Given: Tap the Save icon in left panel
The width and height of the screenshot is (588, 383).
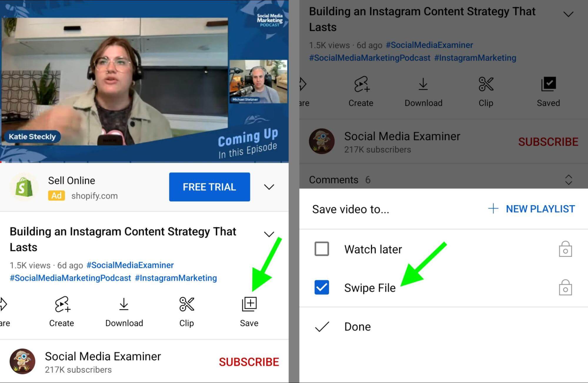Looking at the screenshot, I should [249, 304].
